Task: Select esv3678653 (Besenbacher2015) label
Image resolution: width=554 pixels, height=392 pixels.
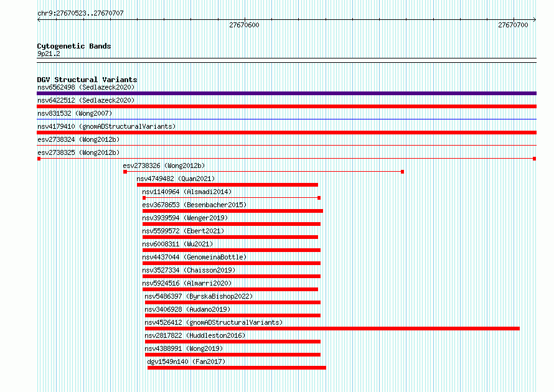Action: tap(194, 205)
